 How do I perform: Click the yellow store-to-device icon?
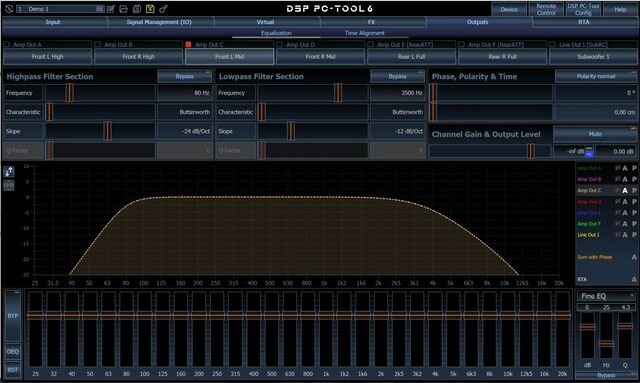[150, 9]
